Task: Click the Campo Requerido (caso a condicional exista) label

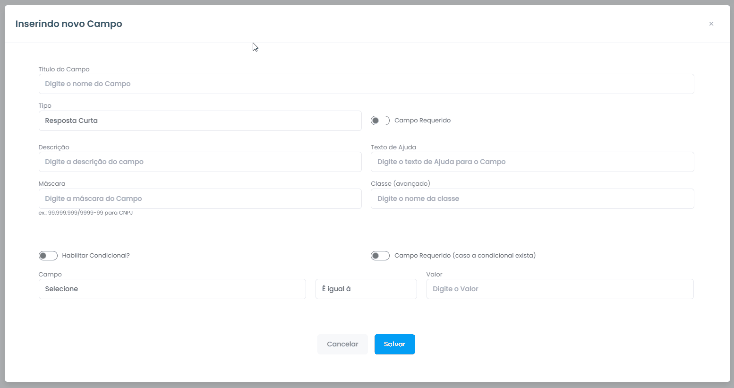Action: click(465, 256)
